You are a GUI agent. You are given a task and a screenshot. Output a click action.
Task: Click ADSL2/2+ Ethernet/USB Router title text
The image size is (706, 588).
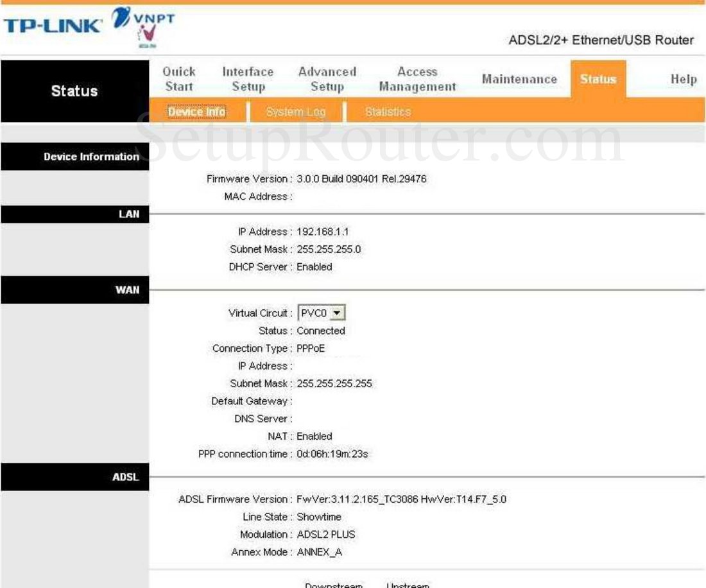[601, 40]
